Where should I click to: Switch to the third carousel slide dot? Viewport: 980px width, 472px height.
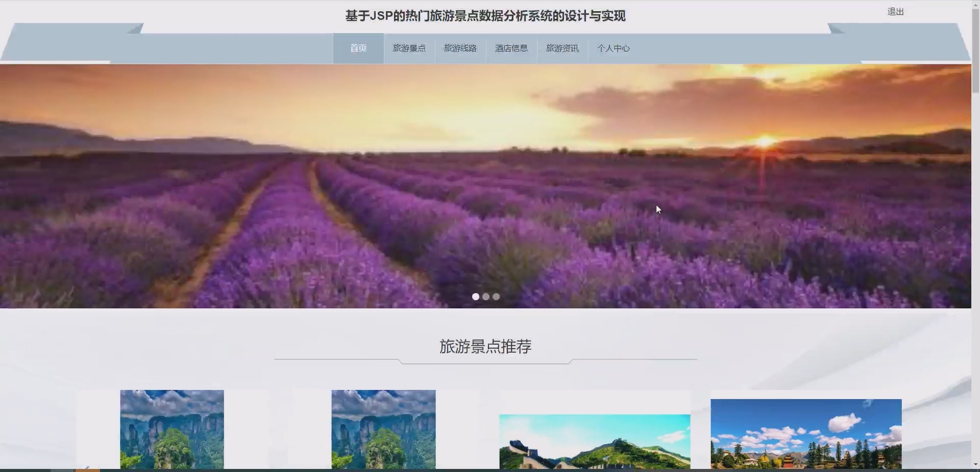point(496,297)
